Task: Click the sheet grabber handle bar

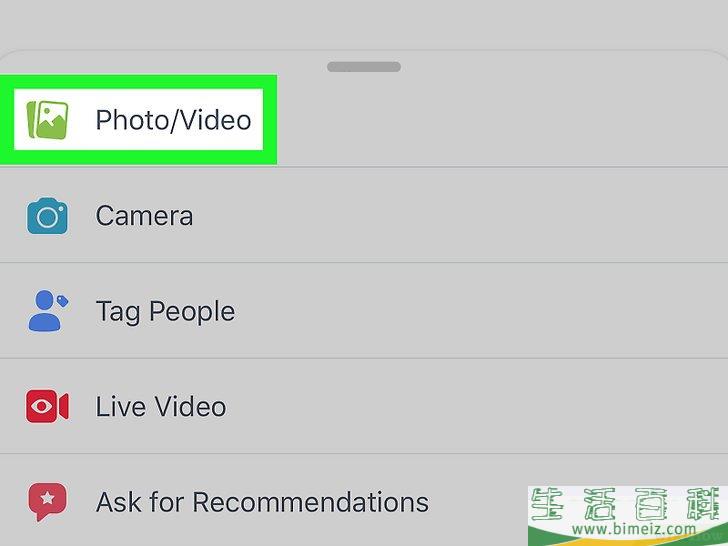Action: click(x=364, y=67)
